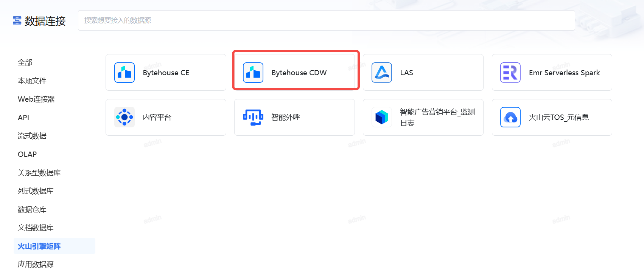Select the 列式数据库 category
Viewport: 644px width, 271px height.
point(36,191)
